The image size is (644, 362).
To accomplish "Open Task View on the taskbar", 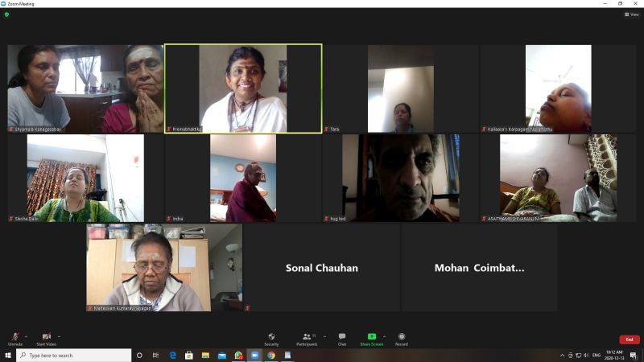I will (x=155, y=355).
